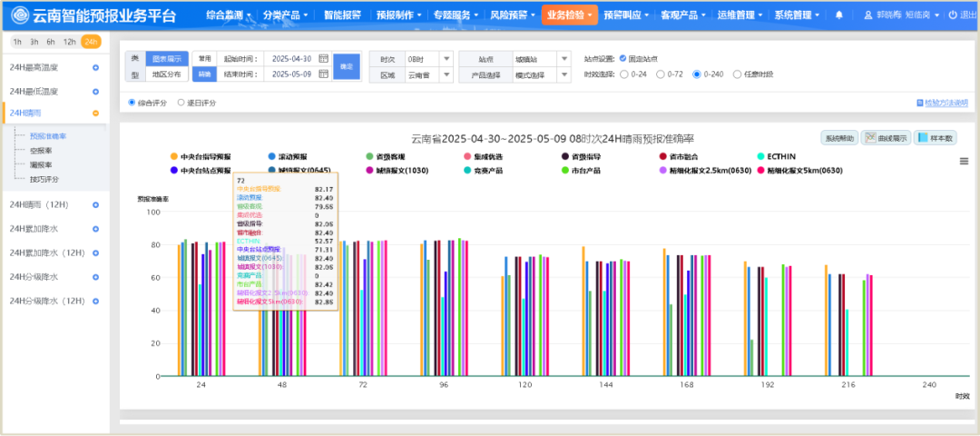Click the notification bell icon
The height and width of the screenshot is (436, 980).
(x=838, y=15)
